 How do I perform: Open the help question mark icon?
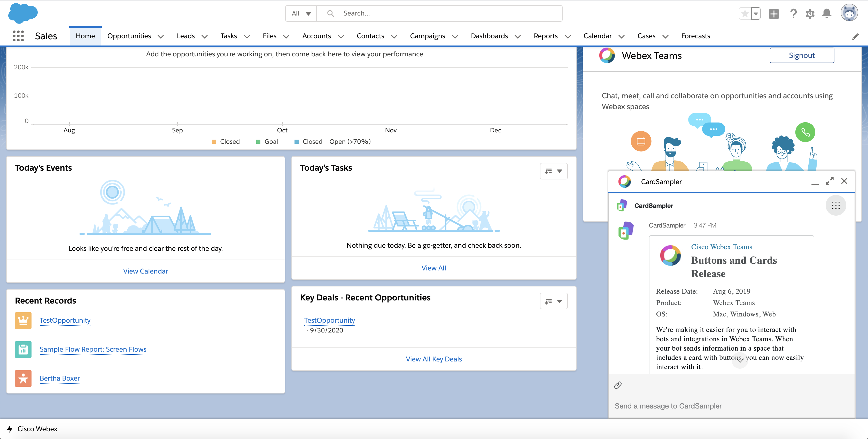coord(793,13)
